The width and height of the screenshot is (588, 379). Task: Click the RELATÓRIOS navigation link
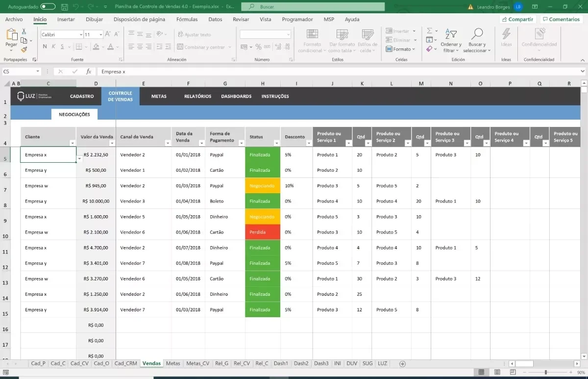(198, 97)
